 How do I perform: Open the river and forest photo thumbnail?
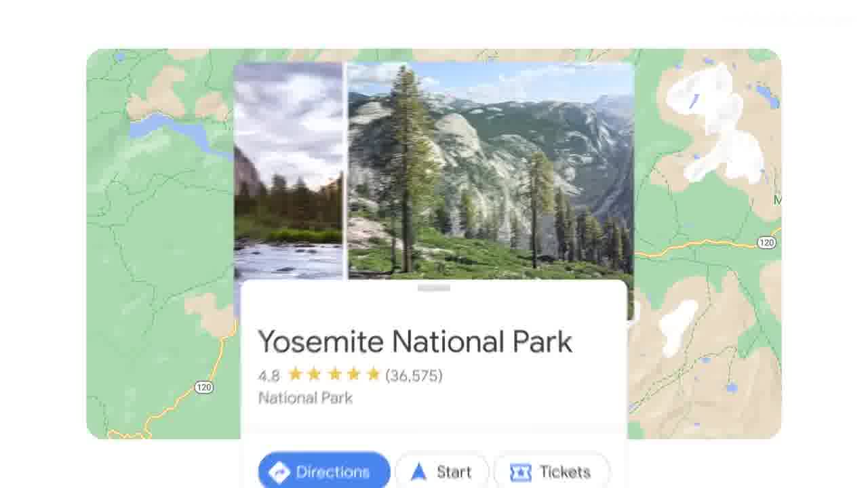click(288, 171)
